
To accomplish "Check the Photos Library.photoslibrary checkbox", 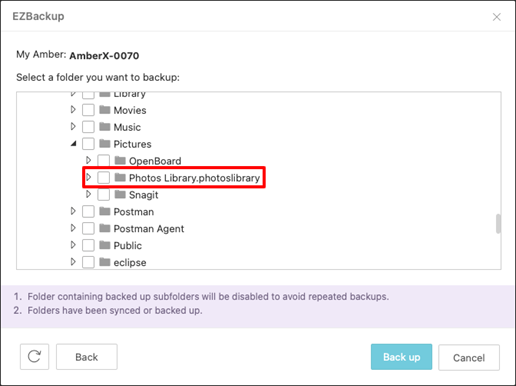I will click(x=104, y=177).
